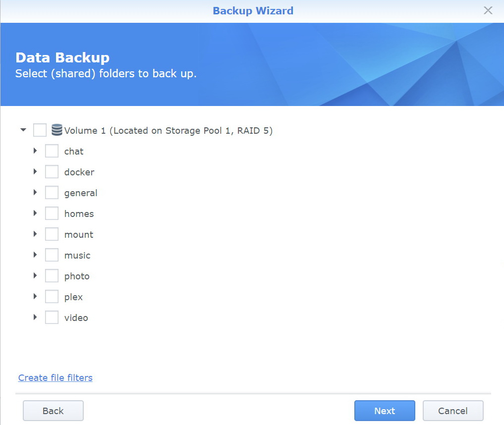This screenshot has height=425, width=504.
Task: Expand the docker folder arrow
Action: [35, 171]
